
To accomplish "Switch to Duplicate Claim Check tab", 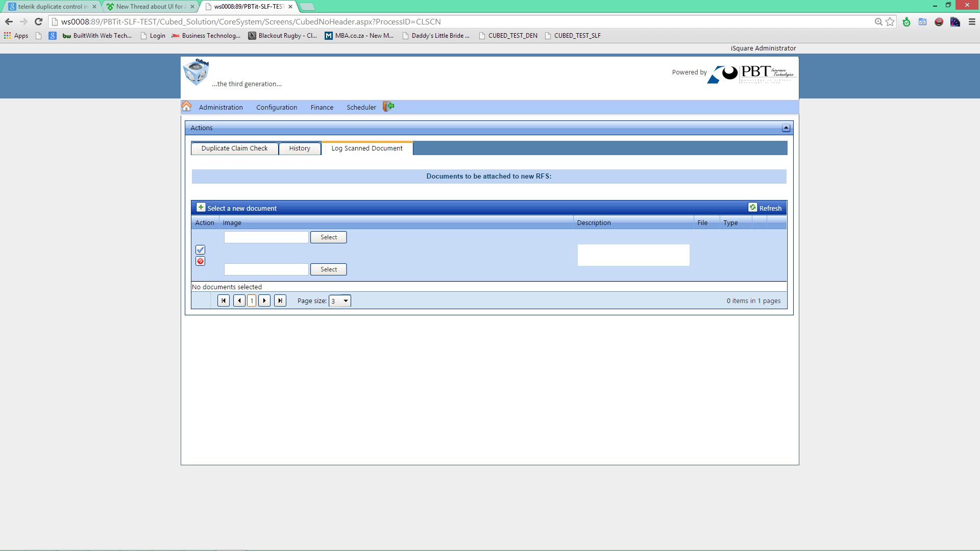I will click(x=234, y=148).
